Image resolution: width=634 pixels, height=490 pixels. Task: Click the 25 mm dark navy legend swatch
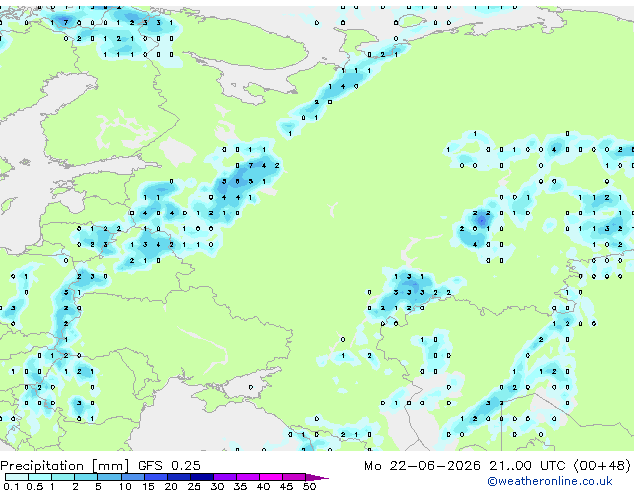tap(202, 477)
